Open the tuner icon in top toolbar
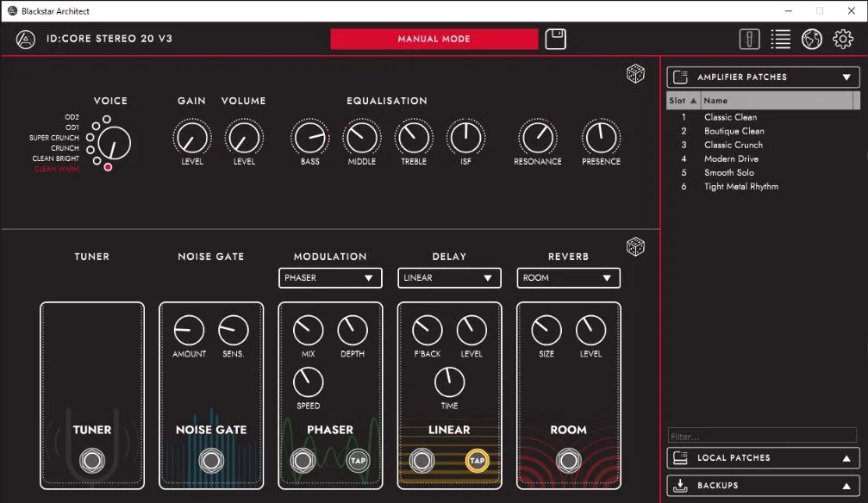The height and width of the screenshot is (503, 868). click(749, 39)
